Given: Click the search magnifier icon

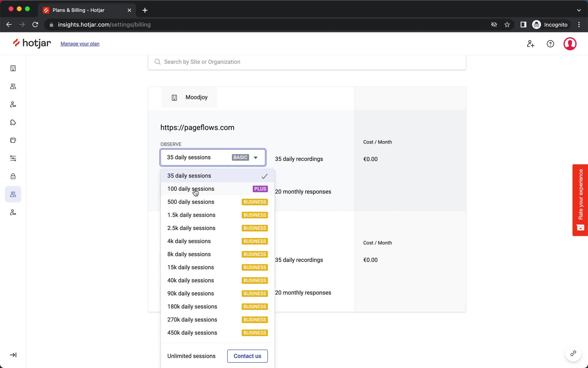Looking at the screenshot, I should tap(157, 62).
